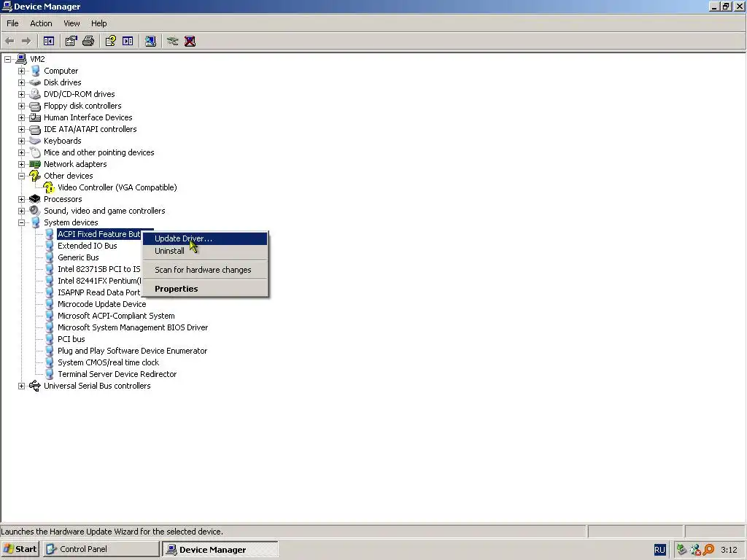This screenshot has height=560, width=747.
Task: Click the Keyboards category icon
Action: click(x=35, y=141)
